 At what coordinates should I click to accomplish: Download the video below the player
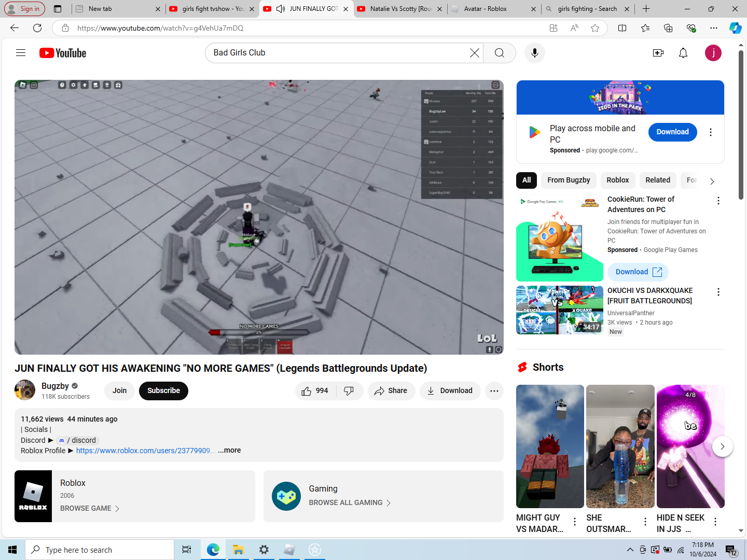[x=450, y=391]
